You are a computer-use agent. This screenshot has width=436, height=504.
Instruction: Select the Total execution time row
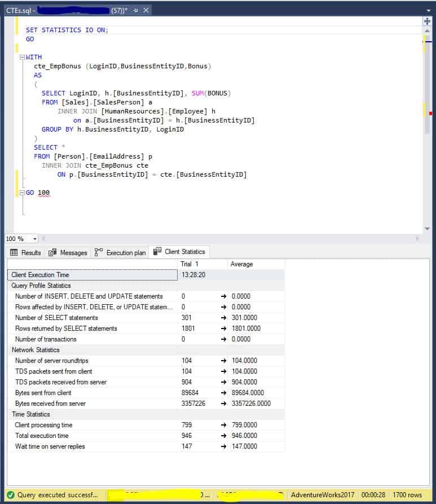point(146,436)
